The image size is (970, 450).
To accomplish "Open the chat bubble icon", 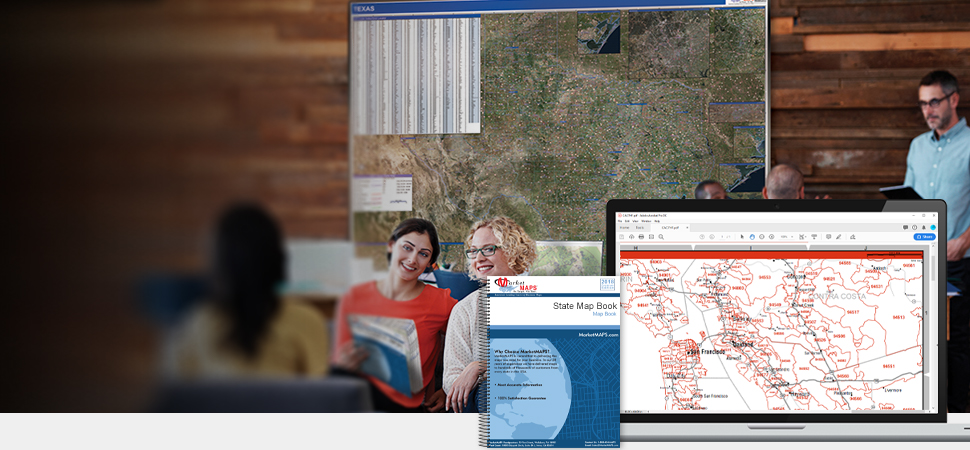I will [x=905, y=227].
